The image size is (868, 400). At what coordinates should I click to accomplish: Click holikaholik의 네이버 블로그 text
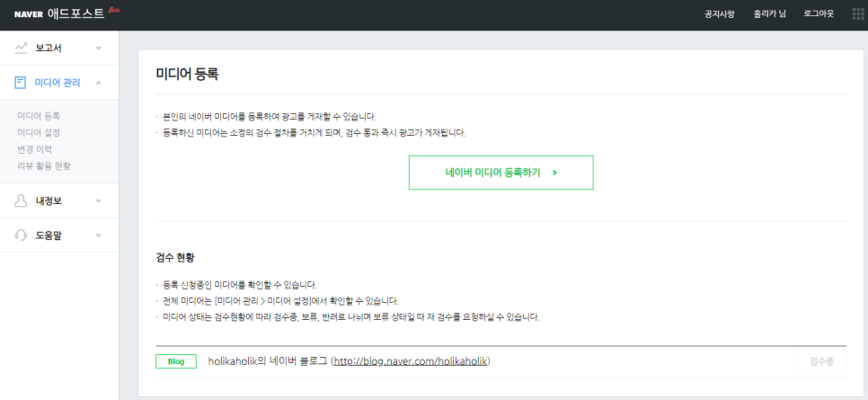[268, 361]
